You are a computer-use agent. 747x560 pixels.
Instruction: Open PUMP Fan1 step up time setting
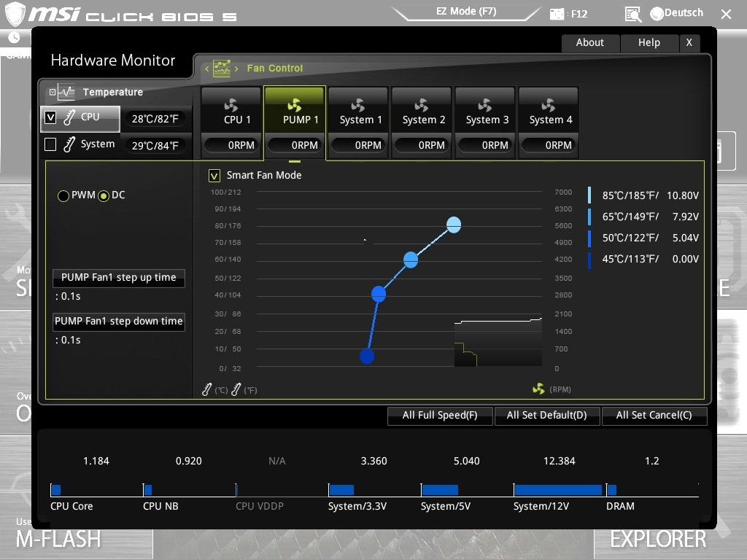pyautogui.click(x=118, y=278)
